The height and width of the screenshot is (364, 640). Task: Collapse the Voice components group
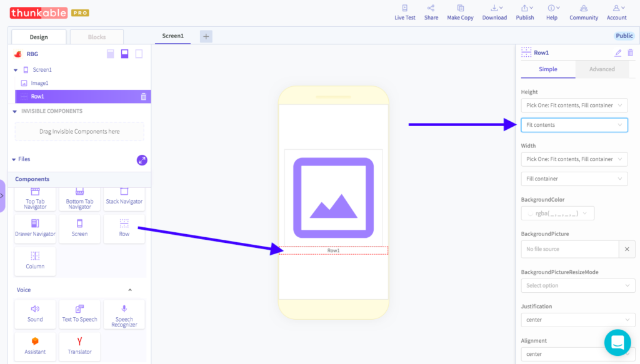pos(130,290)
